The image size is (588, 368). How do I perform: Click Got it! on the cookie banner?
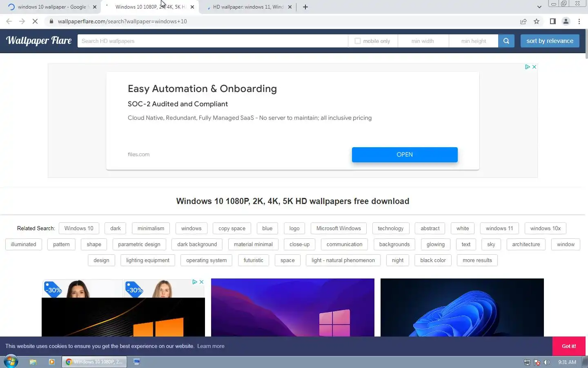point(569,346)
